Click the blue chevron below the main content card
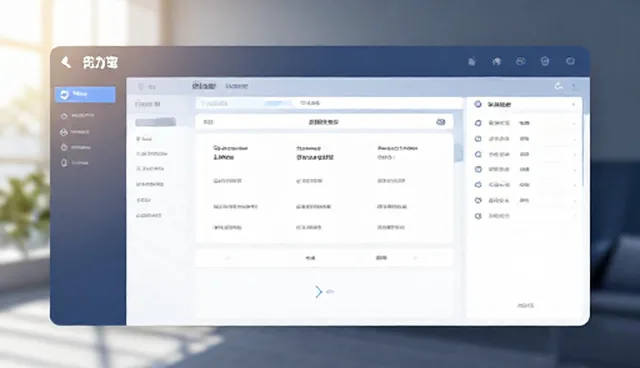The image size is (640, 368). (x=319, y=292)
